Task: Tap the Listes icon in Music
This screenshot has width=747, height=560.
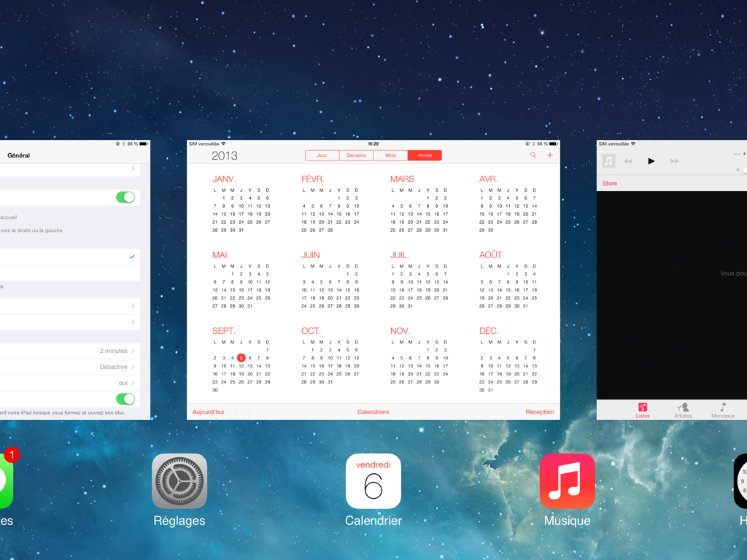Action: (643, 410)
